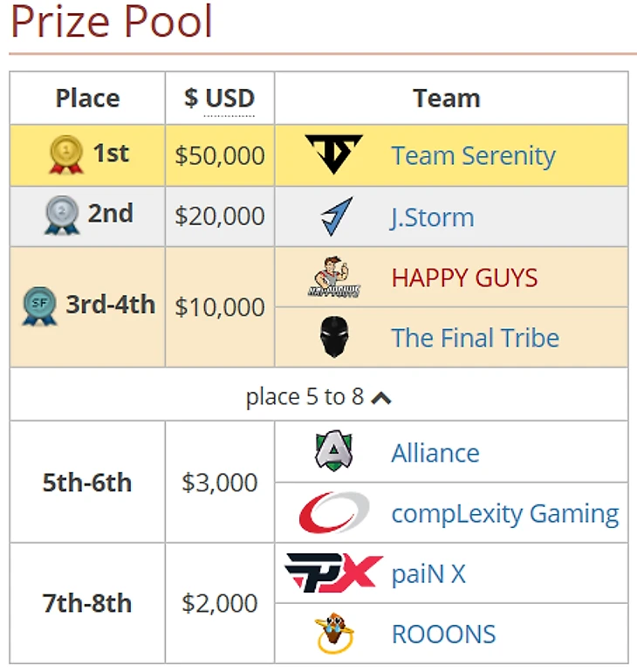
Task: Click the ROOONS bird logo
Action: 334,633
